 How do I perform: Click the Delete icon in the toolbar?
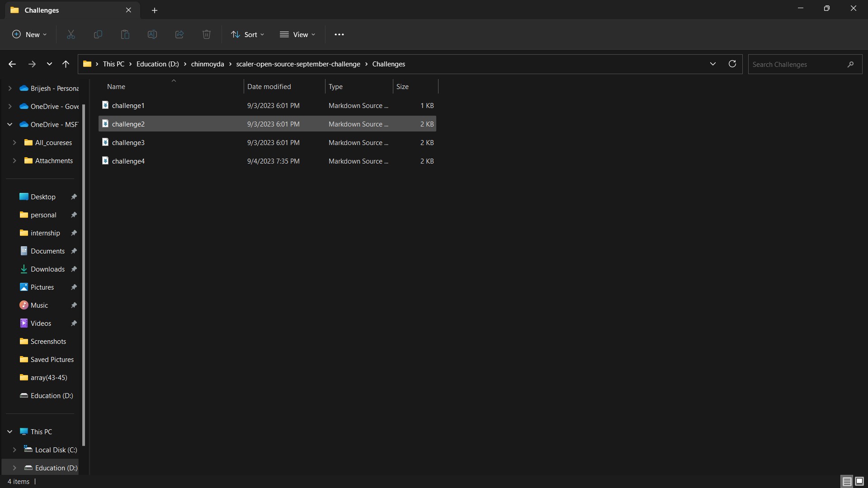(x=206, y=34)
